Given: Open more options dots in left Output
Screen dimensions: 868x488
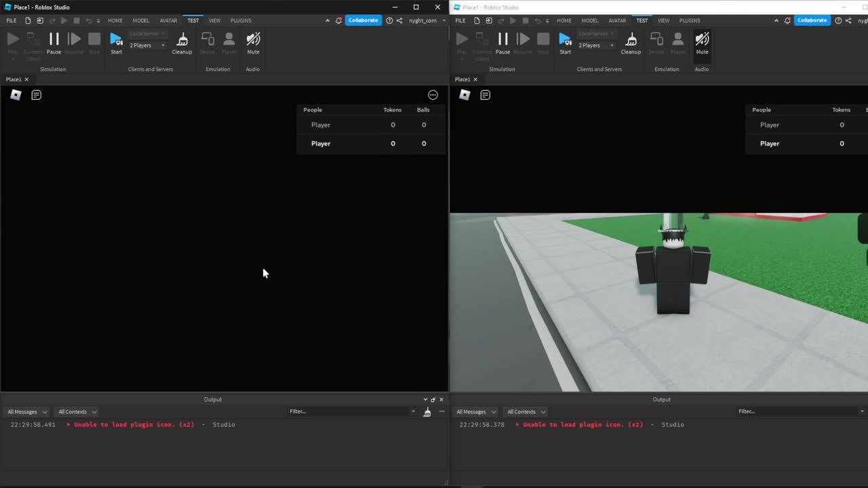Looking at the screenshot, I should [441, 411].
